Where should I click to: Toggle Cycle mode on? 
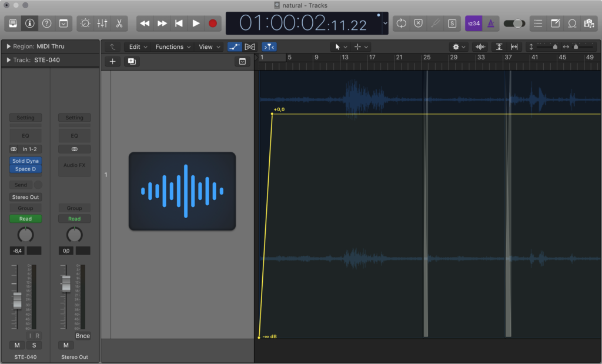[x=402, y=24]
